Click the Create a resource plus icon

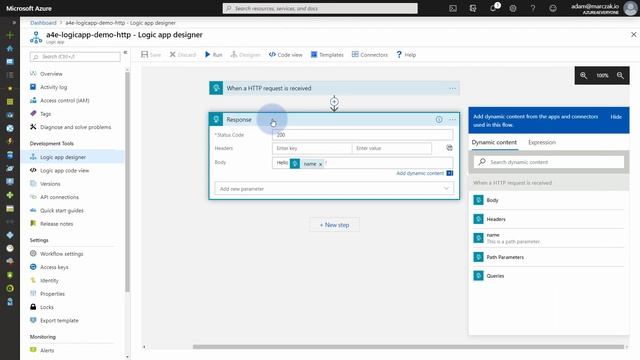10,35
